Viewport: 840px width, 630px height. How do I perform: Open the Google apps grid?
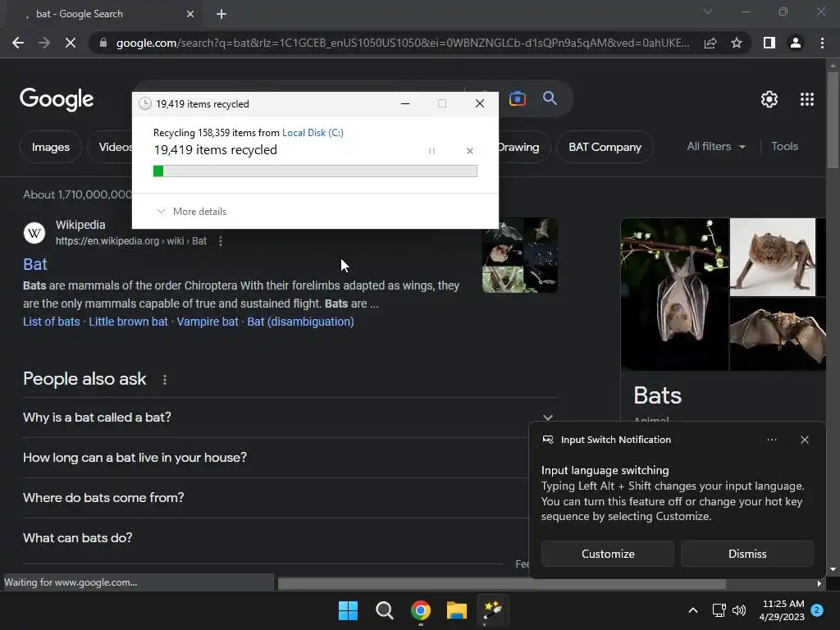[x=807, y=99]
